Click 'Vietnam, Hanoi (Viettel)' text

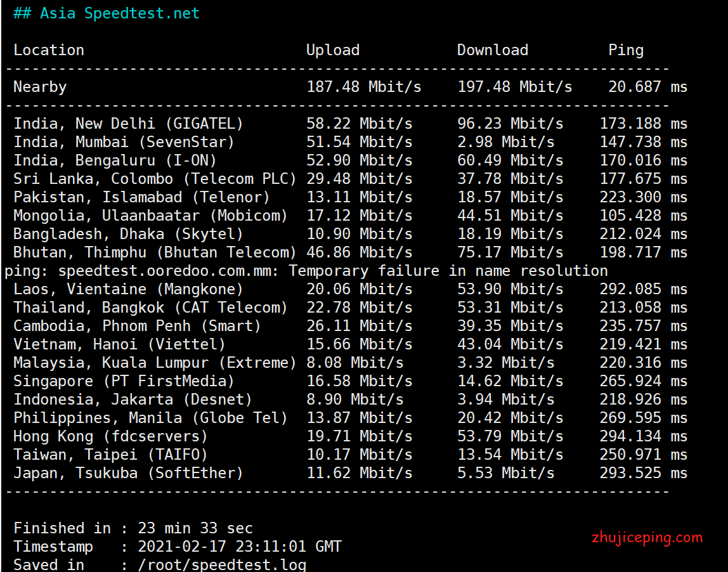(119, 344)
